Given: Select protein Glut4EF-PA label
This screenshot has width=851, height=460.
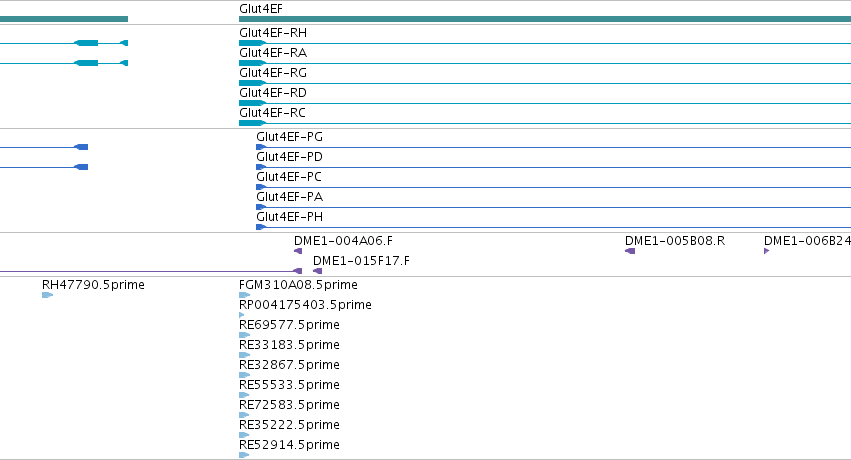Looking at the screenshot, I should [x=289, y=197].
